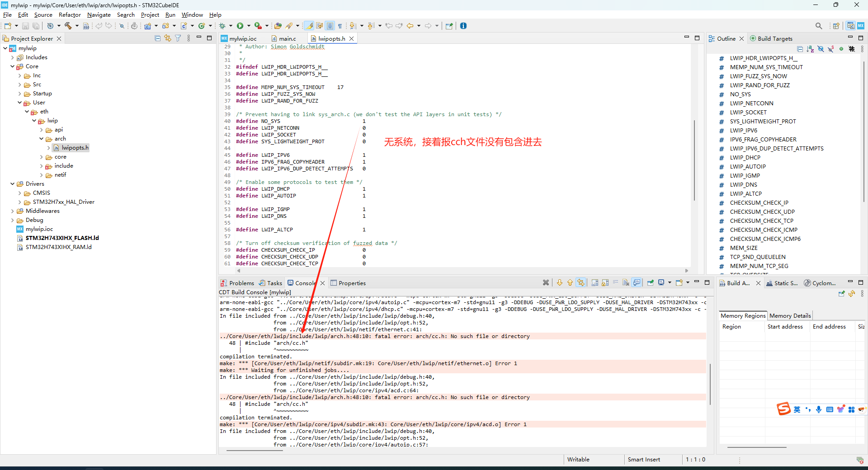Screen dimensions: 868x470
Task: Click Collapse All in Project Explorer
Action: 157,38
